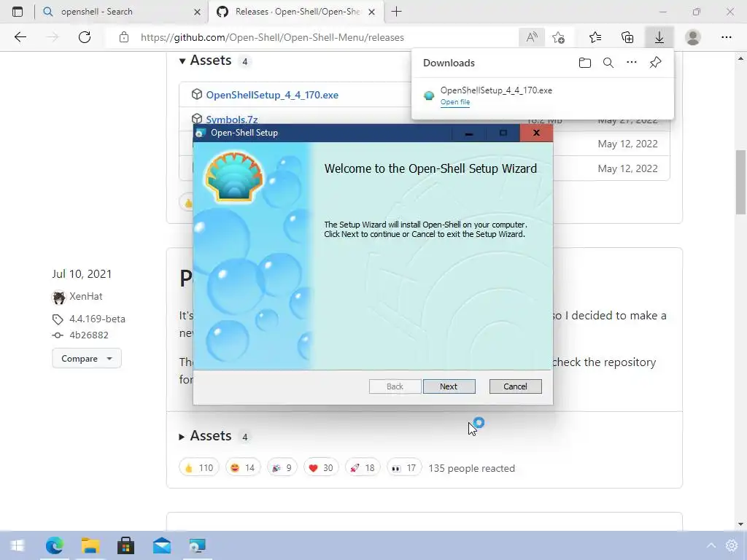This screenshot has width=747, height=560.
Task: View site information lock icon
Action: click(x=124, y=37)
